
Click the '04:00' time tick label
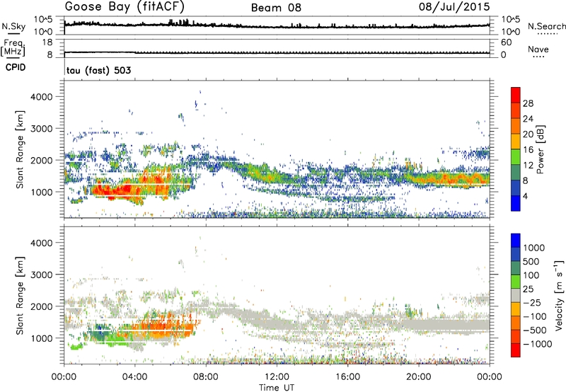[134, 377]
